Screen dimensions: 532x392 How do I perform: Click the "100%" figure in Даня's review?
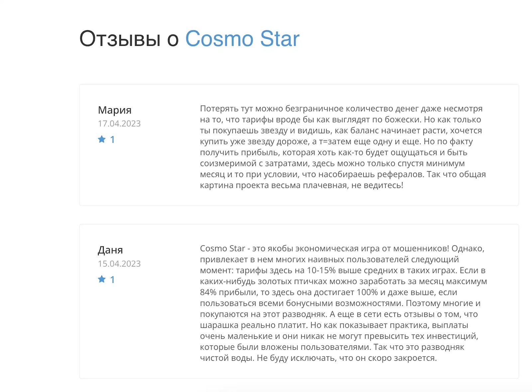tap(367, 292)
